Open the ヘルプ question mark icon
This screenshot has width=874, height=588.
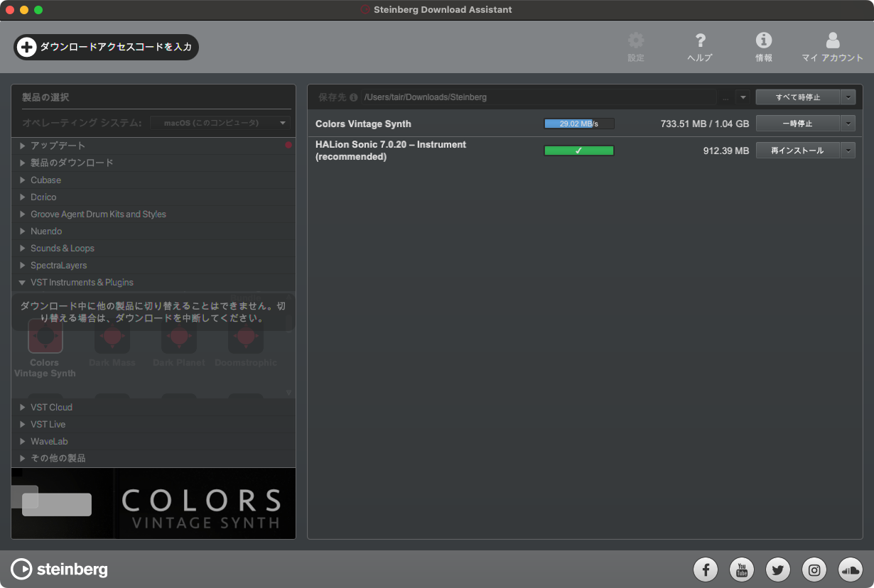[x=700, y=40]
